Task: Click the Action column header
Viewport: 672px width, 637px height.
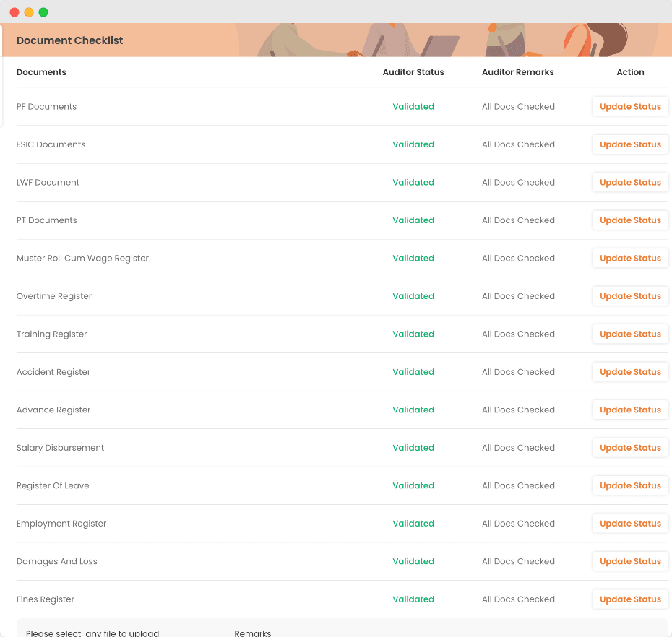Action: coord(630,72)
